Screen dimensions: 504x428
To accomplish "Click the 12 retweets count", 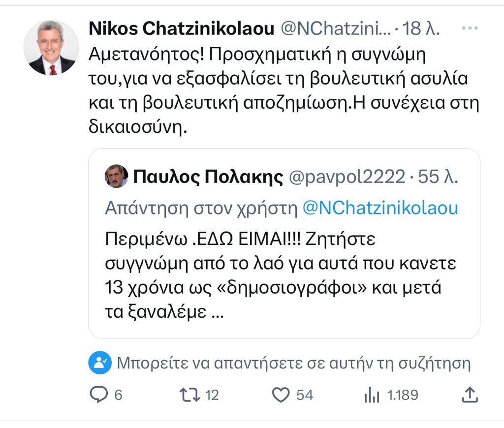I will pos(211,395).
